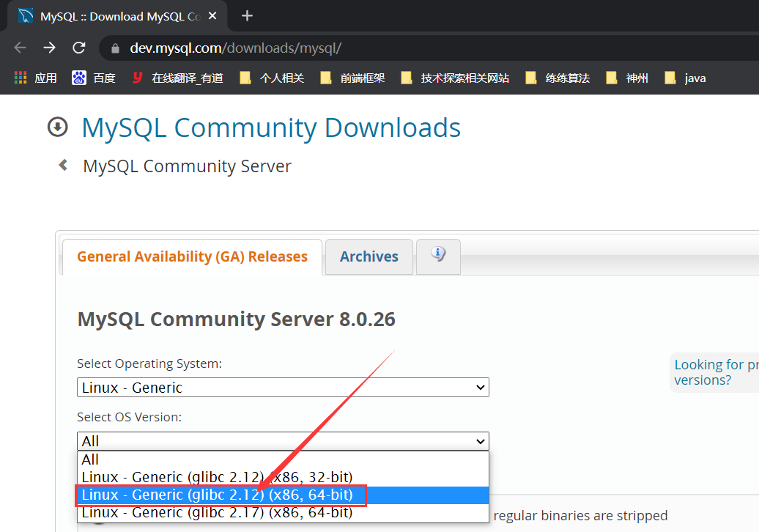
Task: Click the back chevron beside MySQL Community Server
Action: tap(62, 165)
